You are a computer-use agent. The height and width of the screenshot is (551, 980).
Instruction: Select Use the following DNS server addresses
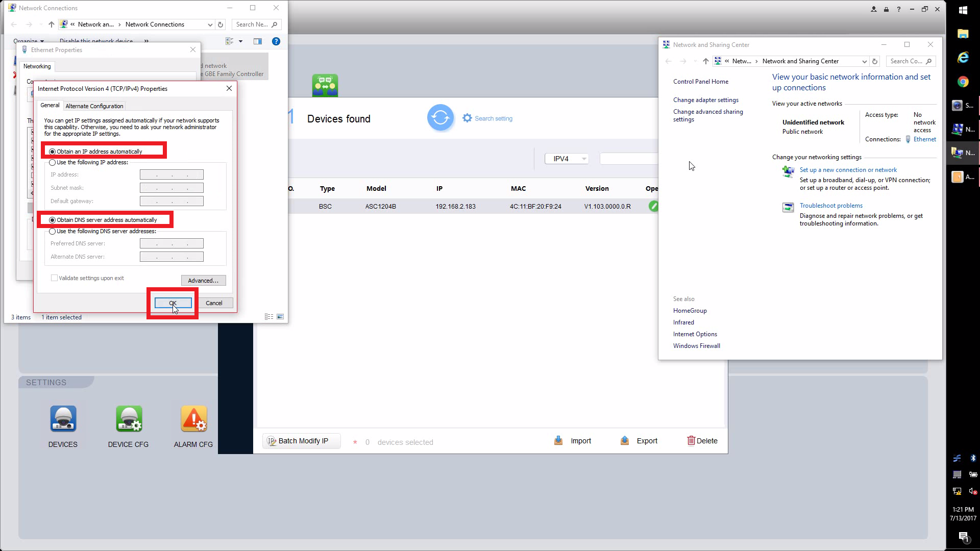point(53,232)
